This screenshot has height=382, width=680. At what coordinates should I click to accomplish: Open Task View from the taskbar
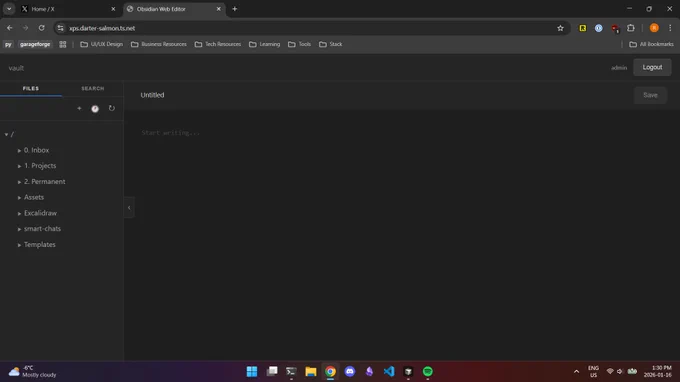(x=272, y=372)
